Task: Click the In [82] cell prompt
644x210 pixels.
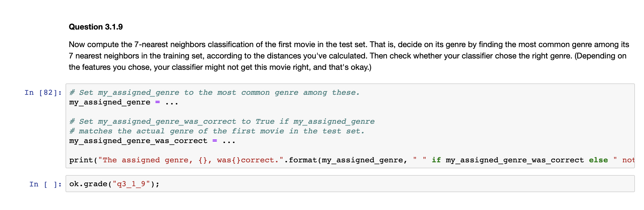Action: coord(43,93)
